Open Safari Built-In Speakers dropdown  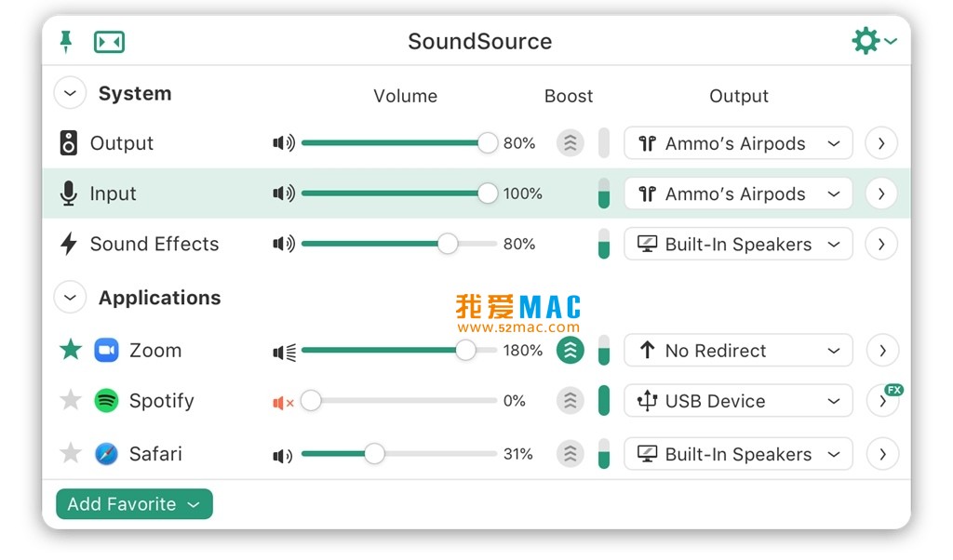[738, 454]
